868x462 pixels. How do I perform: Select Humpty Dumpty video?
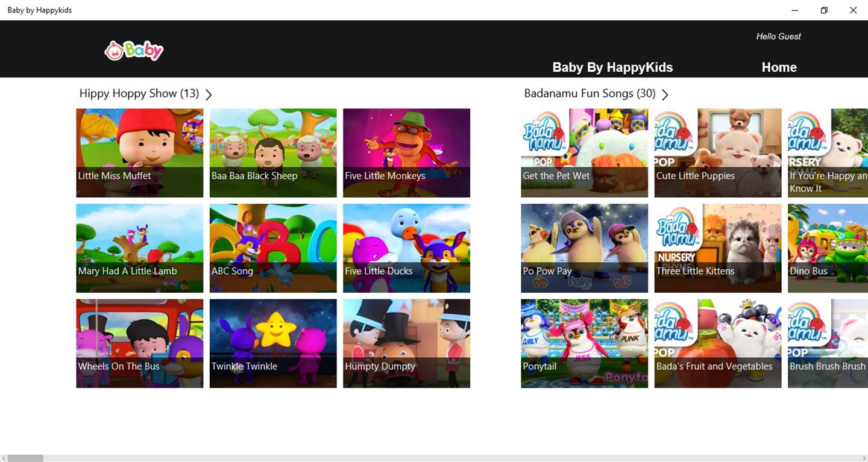[406, 343]
